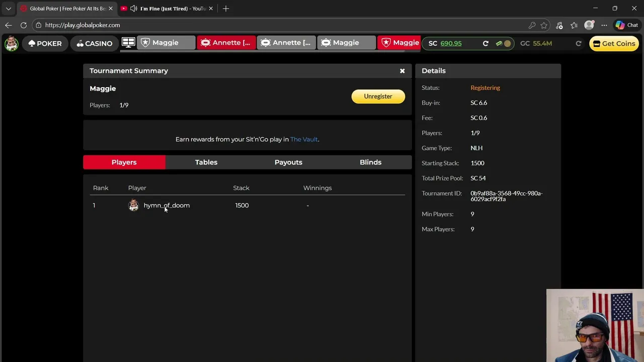644x362 pixels.
Task: Click the SC 54 total prize pool value
Action: [x=478, y=178]
